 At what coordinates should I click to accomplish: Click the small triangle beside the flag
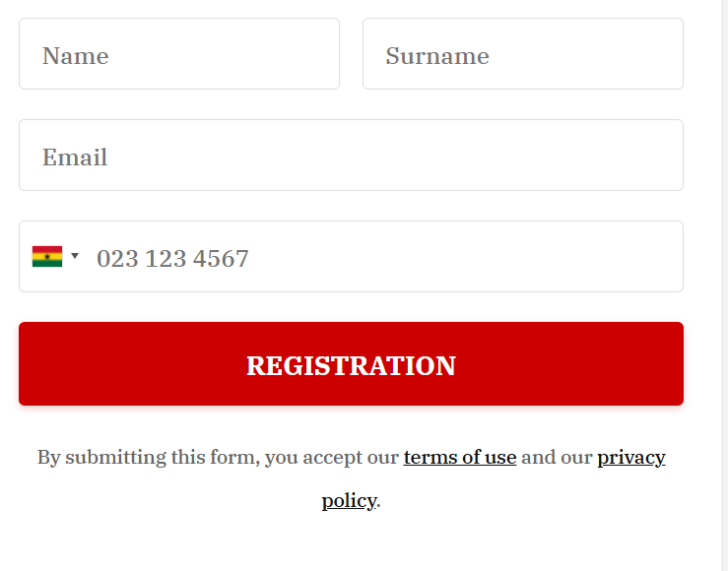coord(75,256)
